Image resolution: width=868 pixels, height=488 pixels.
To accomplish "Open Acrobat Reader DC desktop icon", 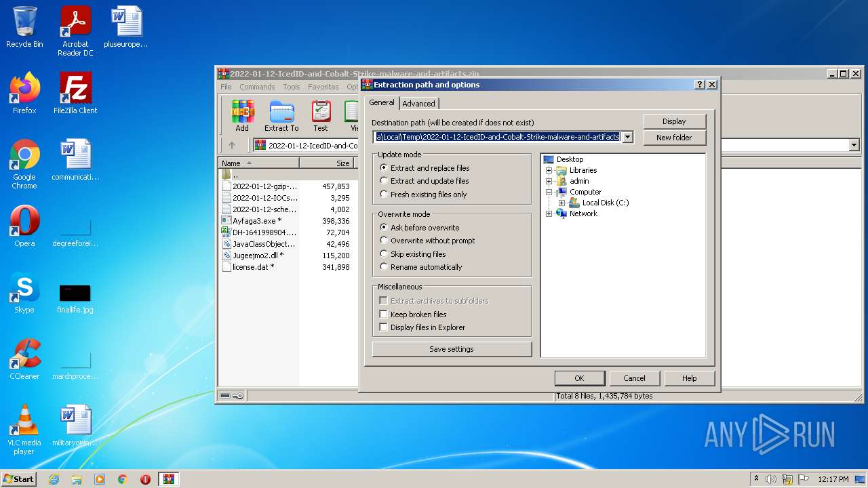I will (75, 31).
